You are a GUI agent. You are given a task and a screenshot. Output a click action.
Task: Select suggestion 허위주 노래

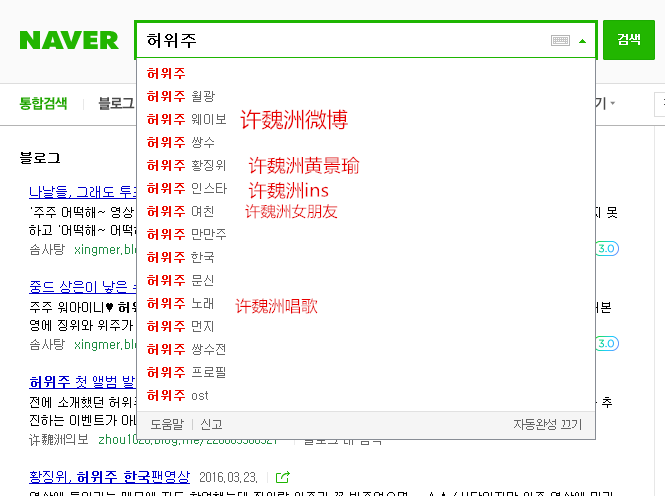pos(366,303)
